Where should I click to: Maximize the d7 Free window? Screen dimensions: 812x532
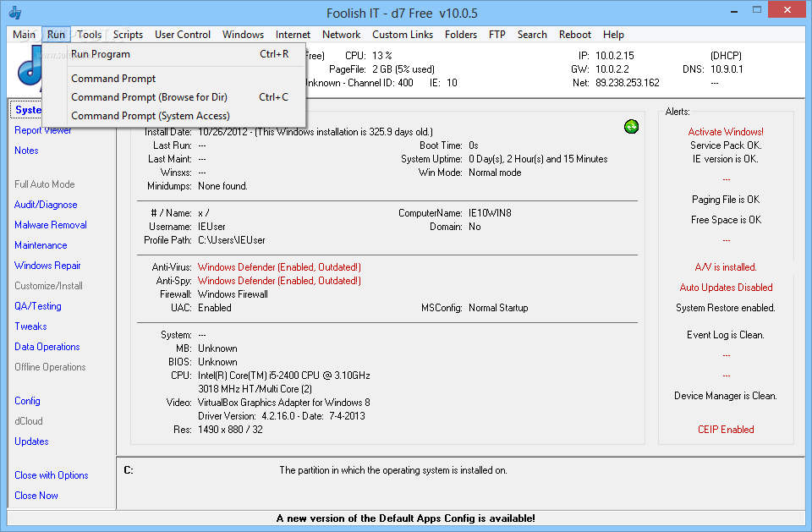[x=757, y=10]
